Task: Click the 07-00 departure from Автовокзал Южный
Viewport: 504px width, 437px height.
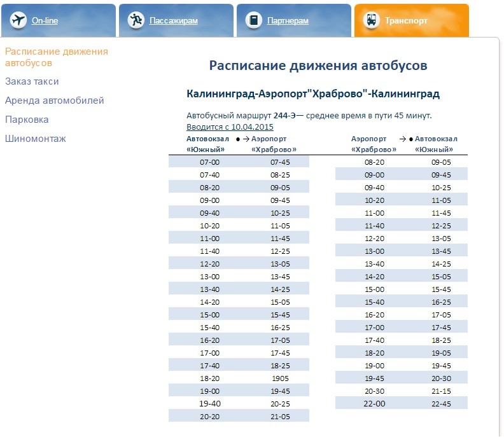Action: click(209, 162)
